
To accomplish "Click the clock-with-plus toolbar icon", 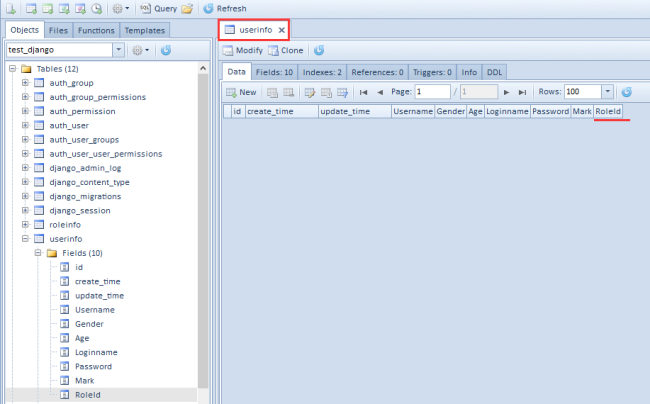I will [97, 8].
